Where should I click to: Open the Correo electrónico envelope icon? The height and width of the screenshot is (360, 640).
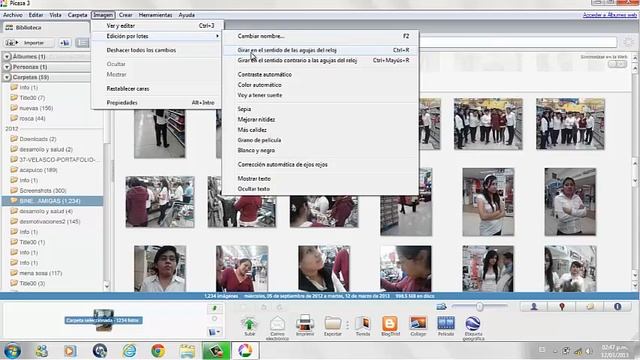[278, 324]
